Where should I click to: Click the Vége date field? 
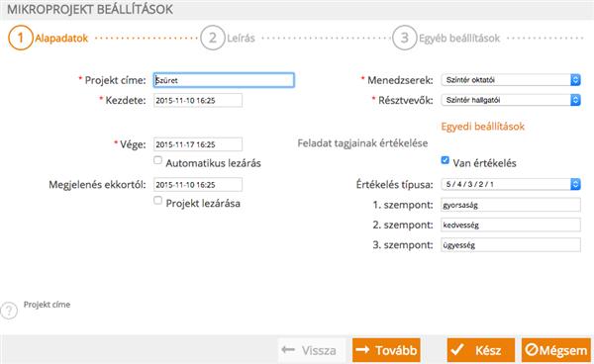pos(198,144)
